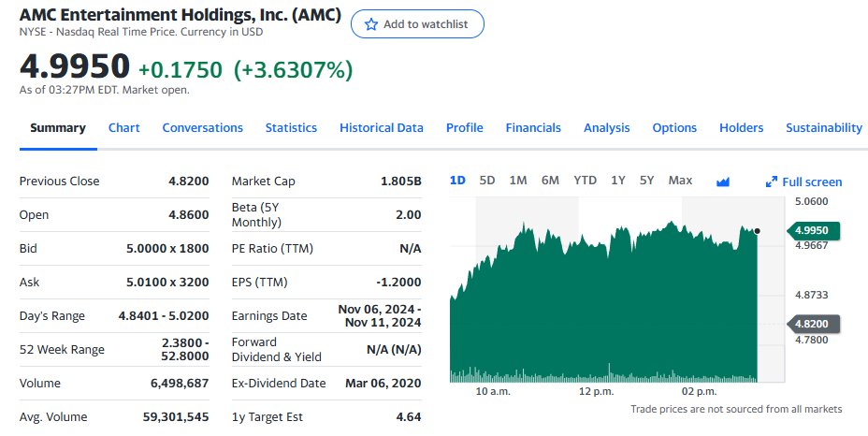Click the Ask value 5.0100 x 3200
Viewport: 868px width, 436px height.
167,283
